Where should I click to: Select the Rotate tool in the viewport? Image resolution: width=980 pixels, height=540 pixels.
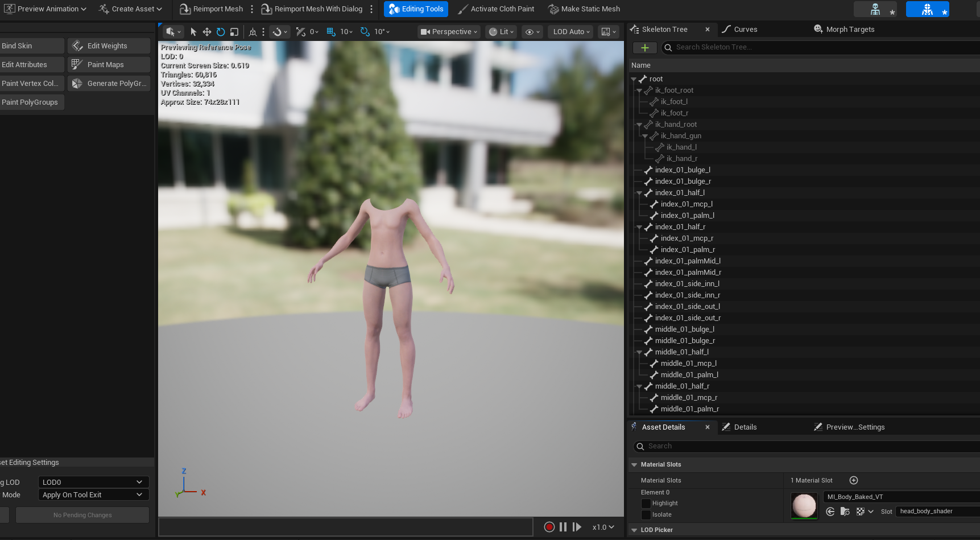pos(220,32)
